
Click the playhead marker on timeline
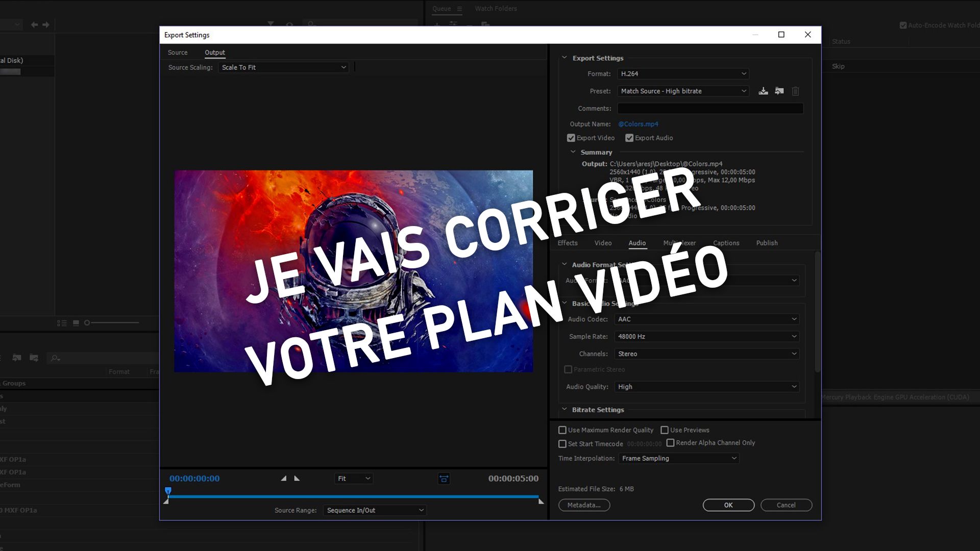(168, 491)
